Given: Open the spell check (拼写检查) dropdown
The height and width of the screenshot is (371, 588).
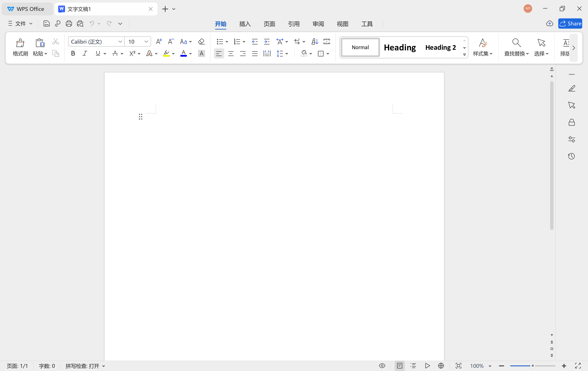Looking at the screenshot, I should 104,366.
